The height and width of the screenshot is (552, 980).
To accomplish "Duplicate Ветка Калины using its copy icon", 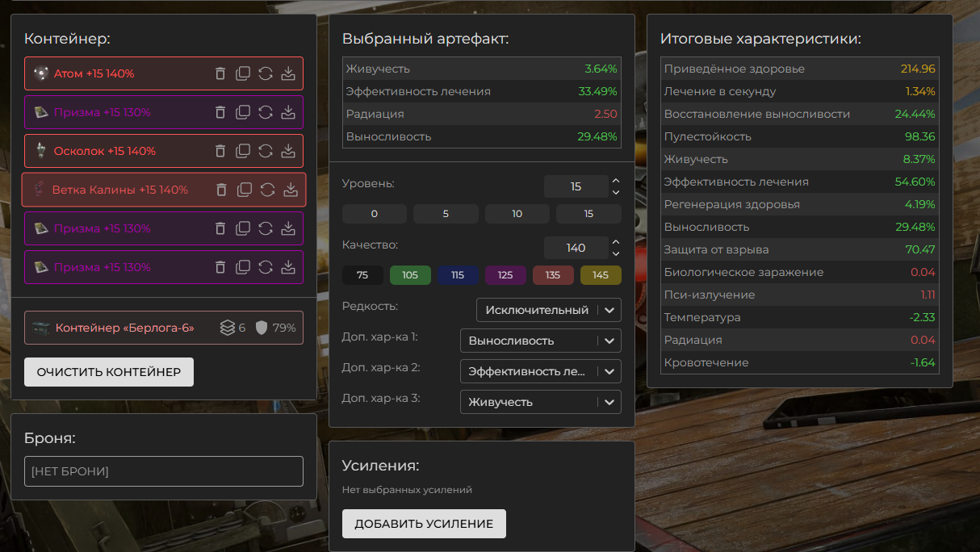I will 245,190.
